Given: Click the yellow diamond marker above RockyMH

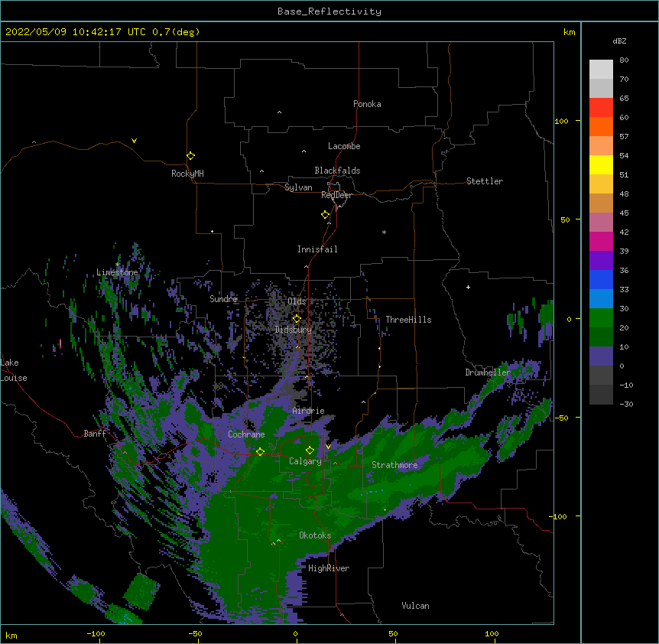Looking at the screenshot, I should pos(190,155).
